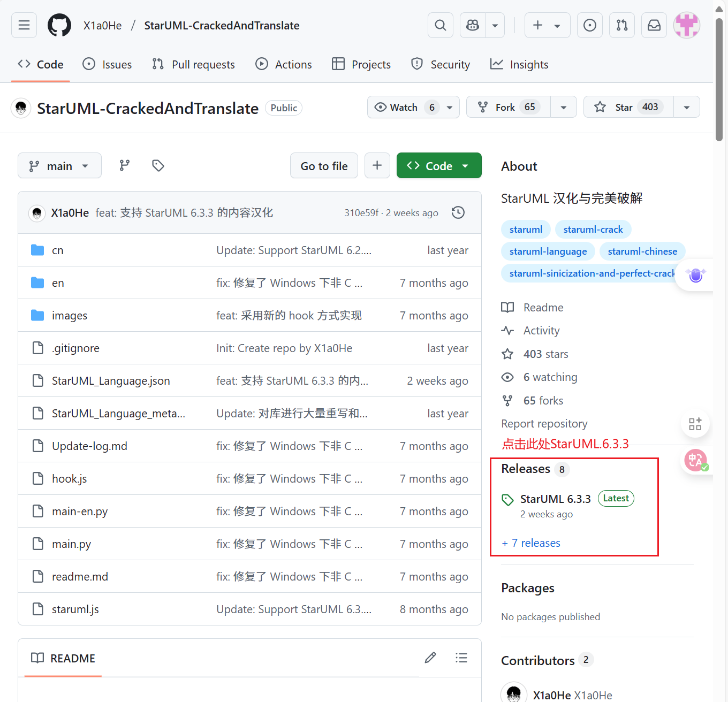Screen dimensions: 728x702
Task: Open the .gitignore file
Action: [x=75, y=348]
